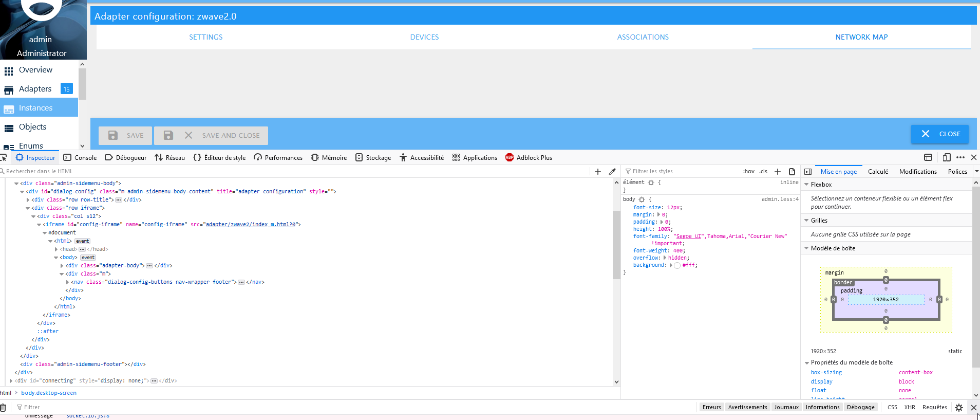This screenshot has width=980, height=420.
Task: Collapse the config-iframe node
Action: (39, 225)
